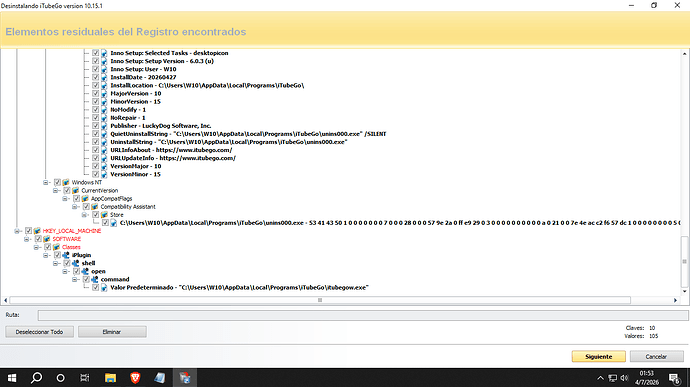Click the horizontal scrollbar right arrow
Screen dimensions: 690x387
pyautogui.click(x=675, y=300)
